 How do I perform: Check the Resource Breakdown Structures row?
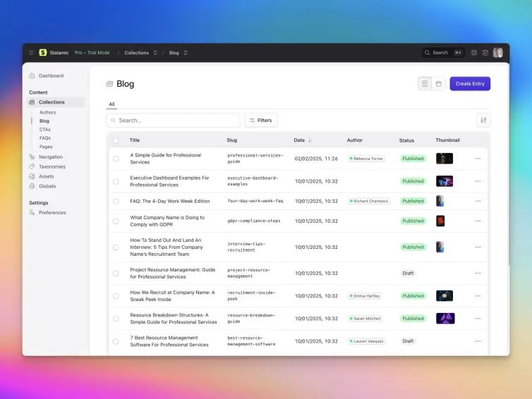(x=116, y=319)
